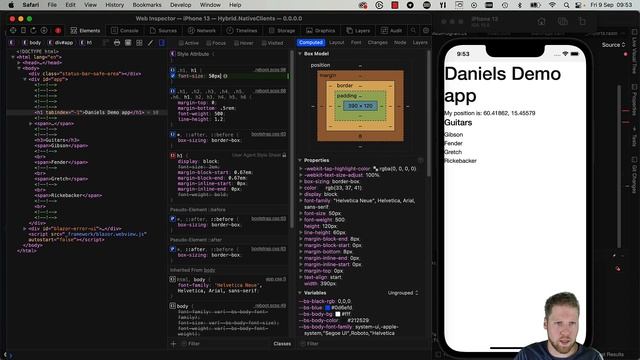Collapse the div id app node
Viewport: 640px width, 360px height.
tap(24, 79)
